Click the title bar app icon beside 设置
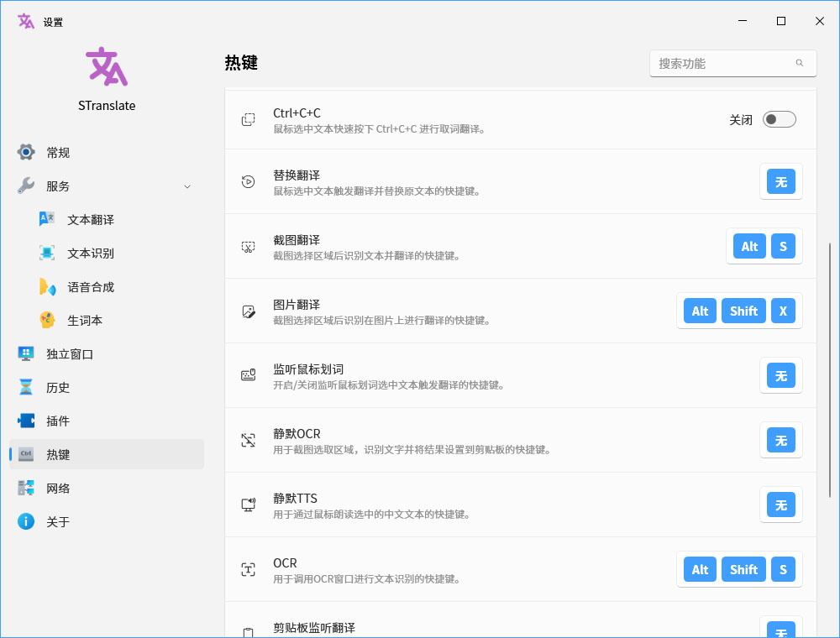 (26, 22)
